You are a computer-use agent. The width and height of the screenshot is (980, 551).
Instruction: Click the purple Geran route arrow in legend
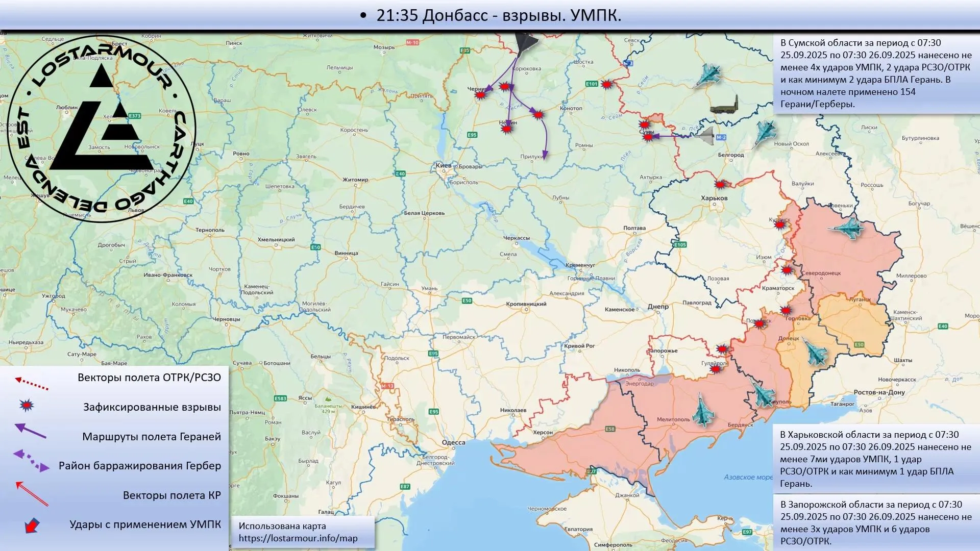(31, 432)
